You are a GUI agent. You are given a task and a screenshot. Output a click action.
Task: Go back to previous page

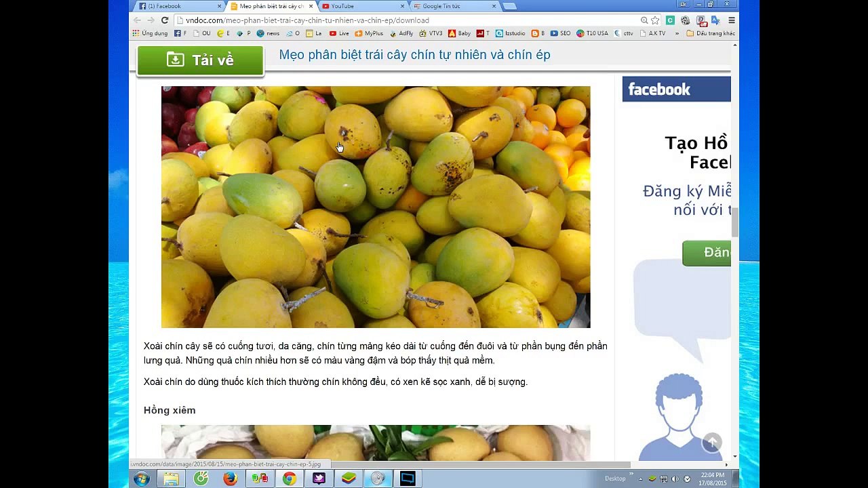pyautogui.click(x=138, y=20)
